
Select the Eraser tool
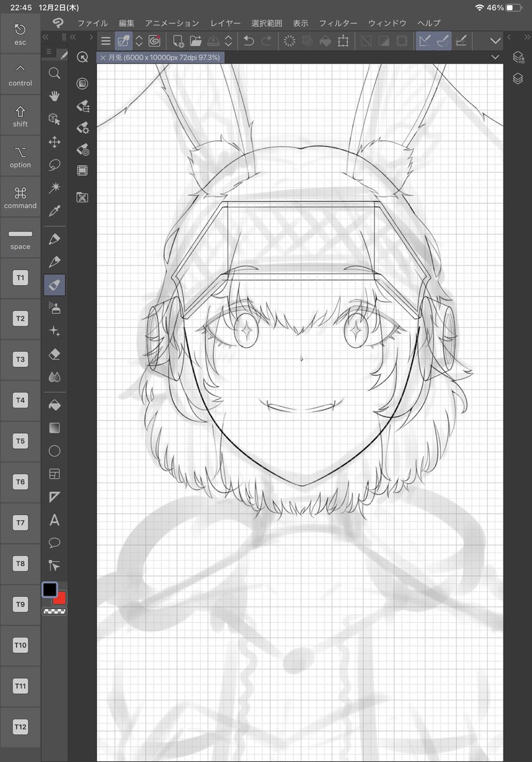tap(55, 354)
